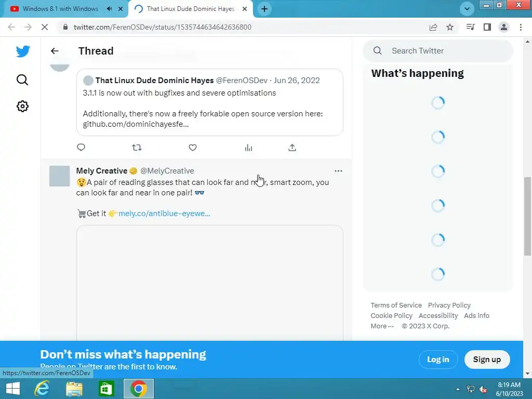Like the tweet with the heart icon

click(193, 147)
